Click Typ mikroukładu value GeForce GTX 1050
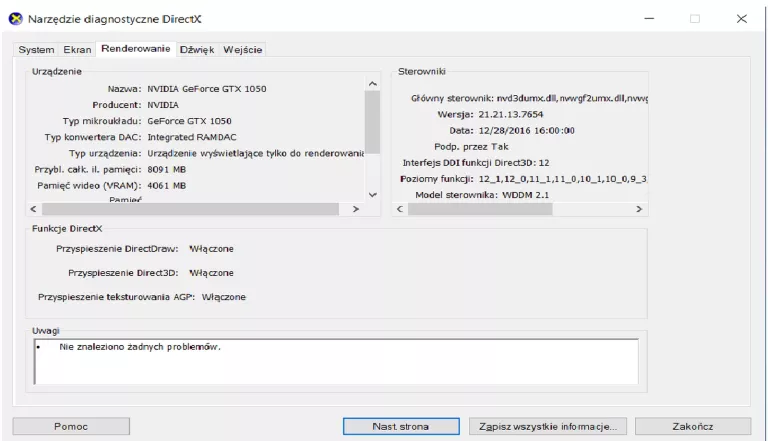 tap(189, 121)
